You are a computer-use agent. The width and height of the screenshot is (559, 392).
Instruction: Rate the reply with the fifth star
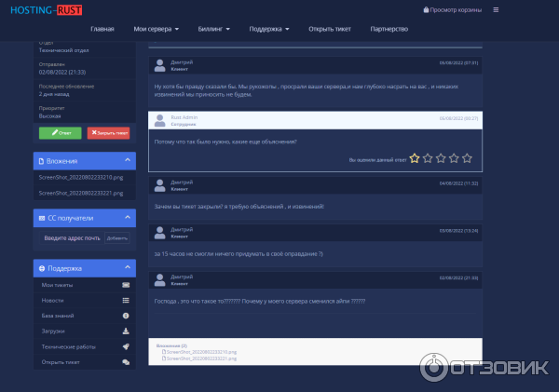tap(467, 158)
